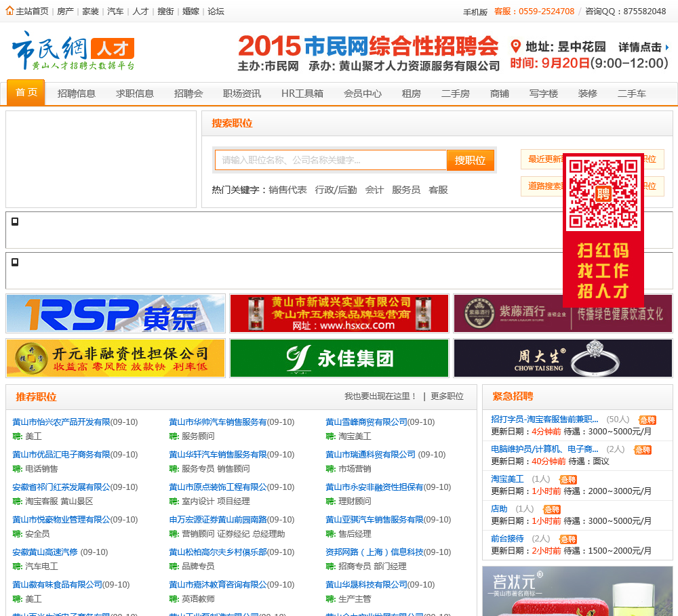Click the first broken image placeholder

pos(15,222)
